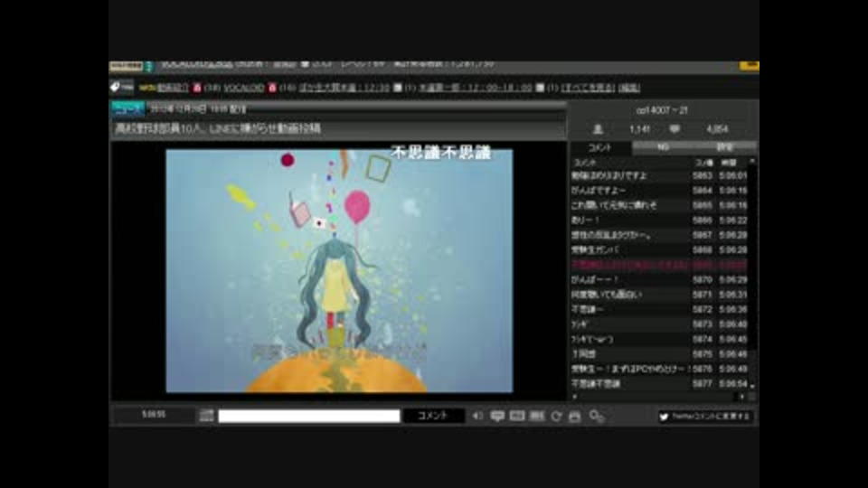Viewport: 868px width, 488px height.
Task: Click the コメ番 column header
Action: (703, 163)
